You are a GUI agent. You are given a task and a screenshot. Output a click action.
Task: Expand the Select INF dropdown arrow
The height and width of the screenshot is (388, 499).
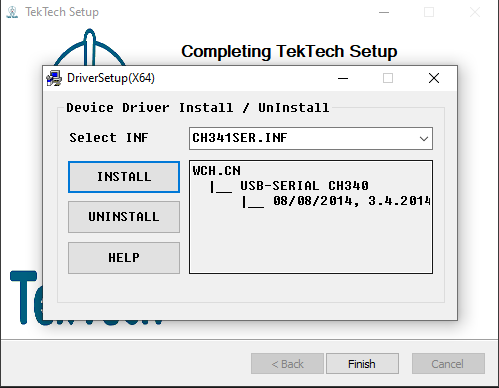click(424, 138)
